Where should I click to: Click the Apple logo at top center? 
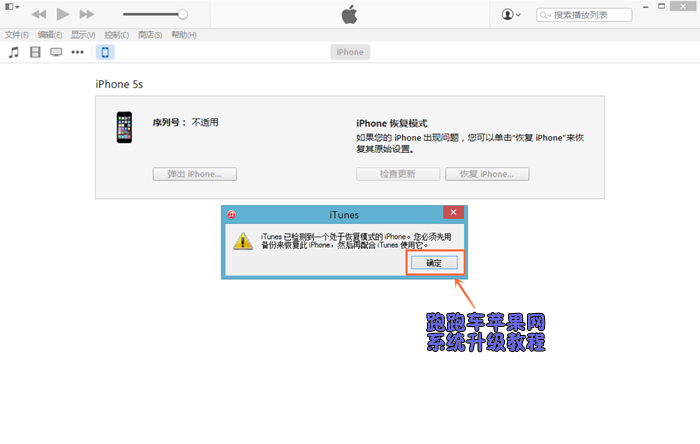[x=350, y=14]
